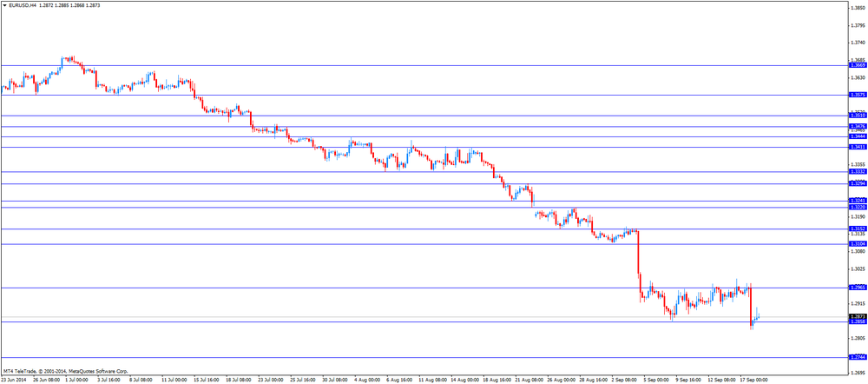Click the 1.3850 price scale value
This screenshot has width=868, height=384.
coord(858,8)
